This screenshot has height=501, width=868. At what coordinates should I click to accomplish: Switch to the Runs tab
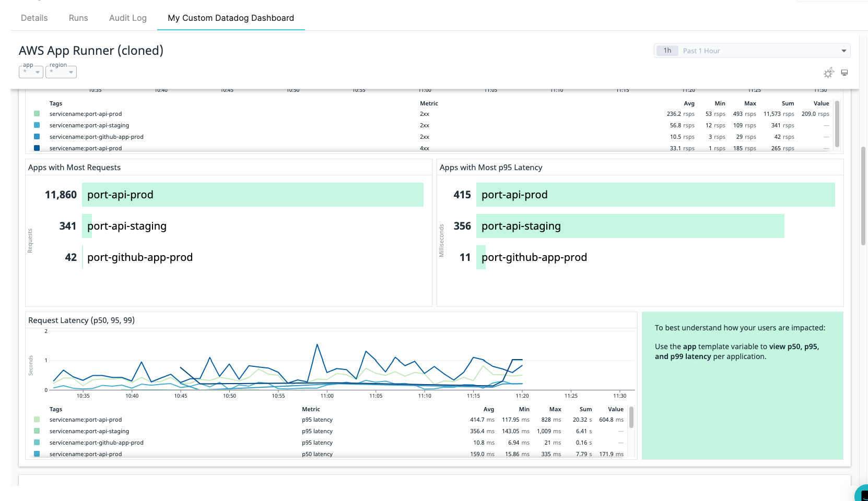tap(78, 18)
